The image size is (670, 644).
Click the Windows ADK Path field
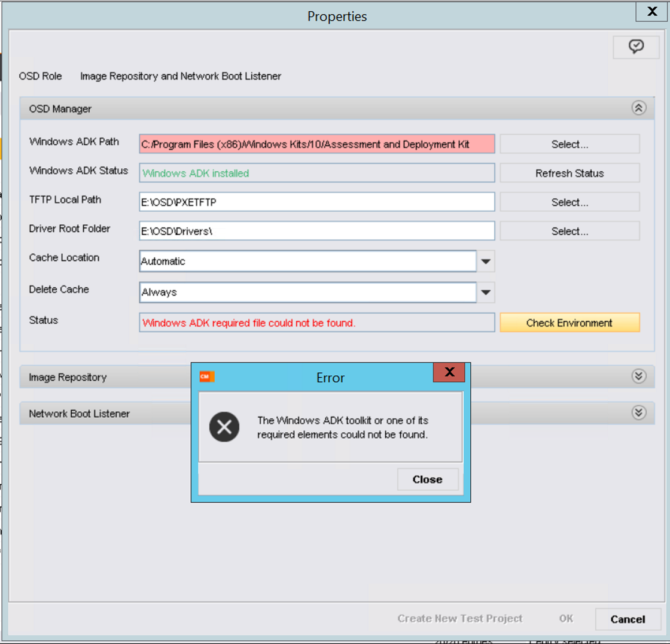point(316,144)
